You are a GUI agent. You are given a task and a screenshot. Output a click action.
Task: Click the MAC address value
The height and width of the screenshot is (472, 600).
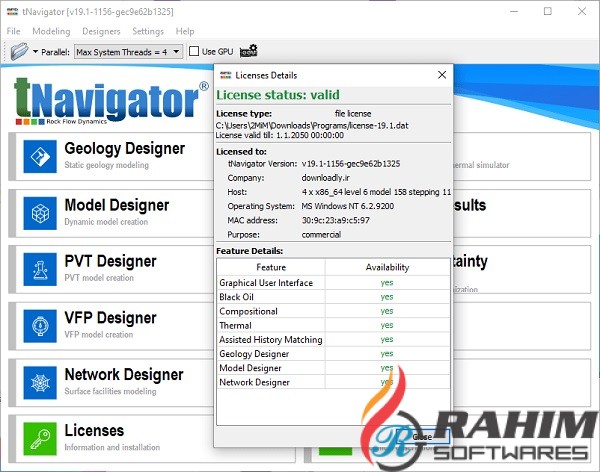point(336,220)
